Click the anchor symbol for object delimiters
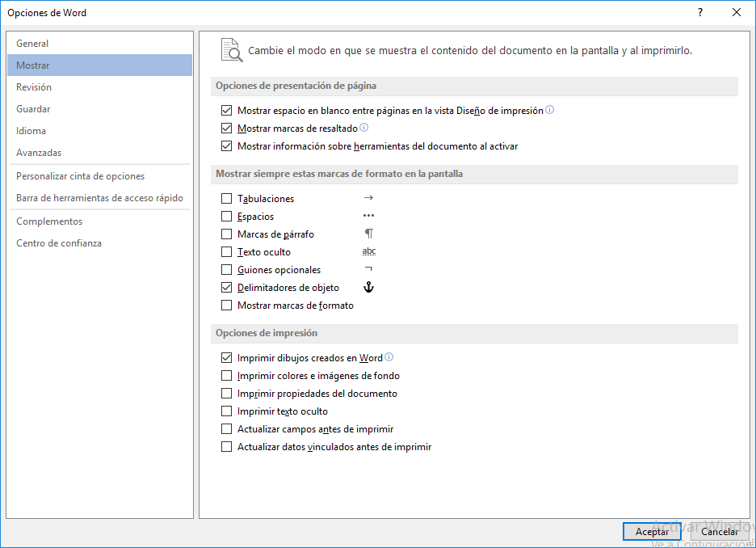The width and height of the screenshot is (756, 548). pos(369,287)
